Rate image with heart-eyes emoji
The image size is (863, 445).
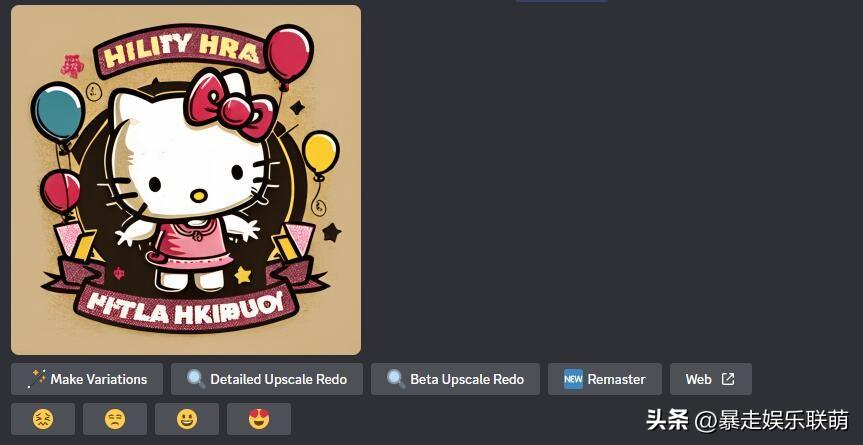click(x=259, y=419)
